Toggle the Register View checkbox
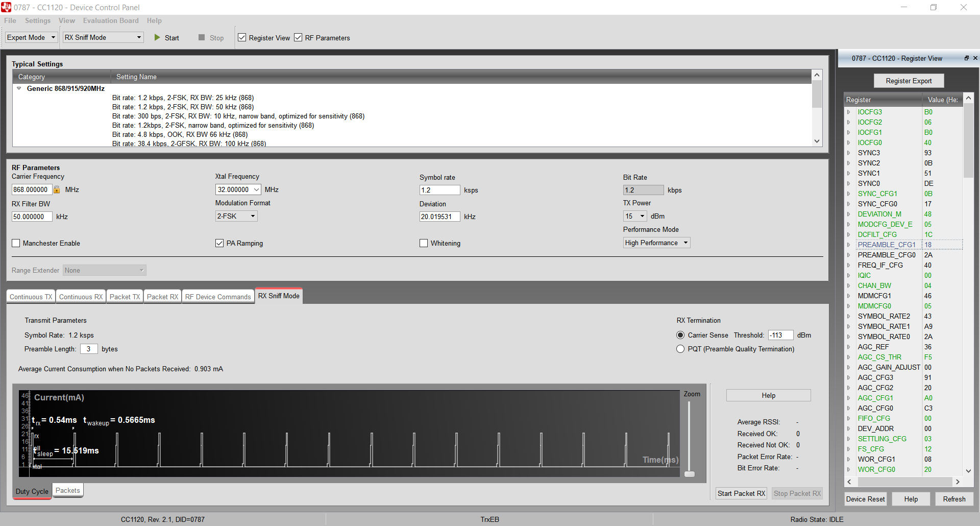 242,38
